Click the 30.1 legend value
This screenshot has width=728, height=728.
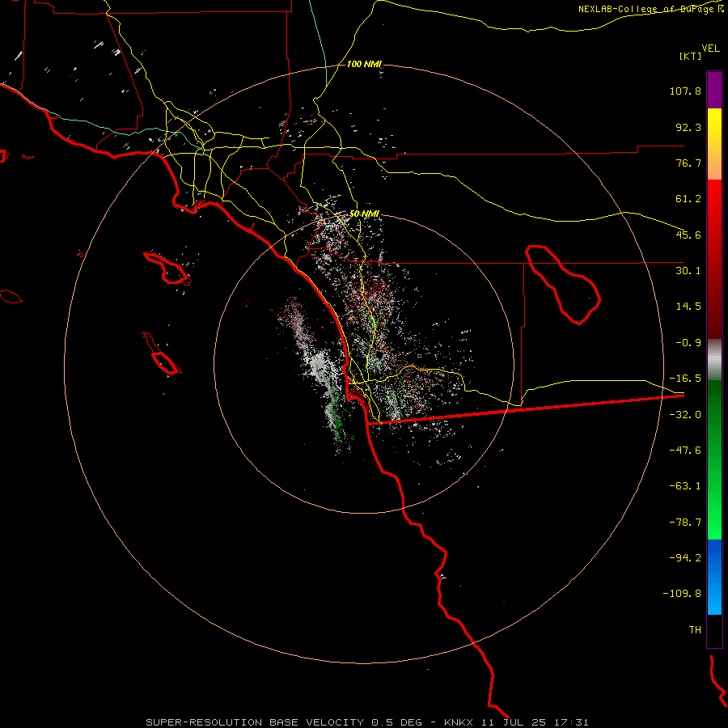point(688,271)
